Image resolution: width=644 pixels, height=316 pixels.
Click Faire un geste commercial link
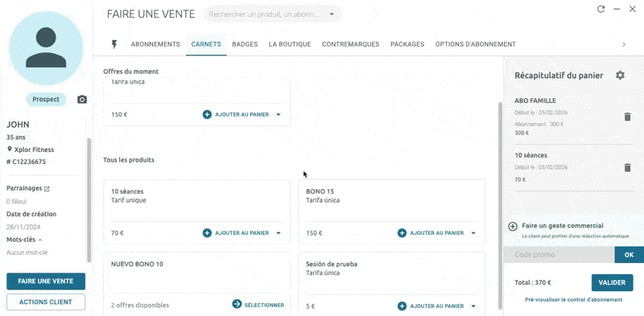click(x=562, y=226)
